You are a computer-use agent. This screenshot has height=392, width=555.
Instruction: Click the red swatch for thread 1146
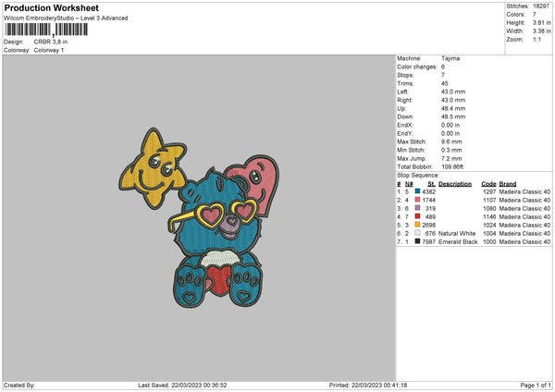click(x=417, y=216)
